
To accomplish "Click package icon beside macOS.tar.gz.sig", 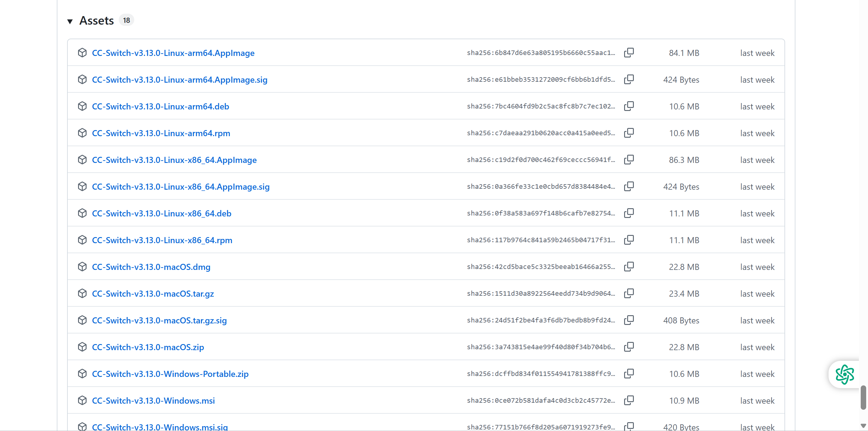I will [x=82, y=320].
